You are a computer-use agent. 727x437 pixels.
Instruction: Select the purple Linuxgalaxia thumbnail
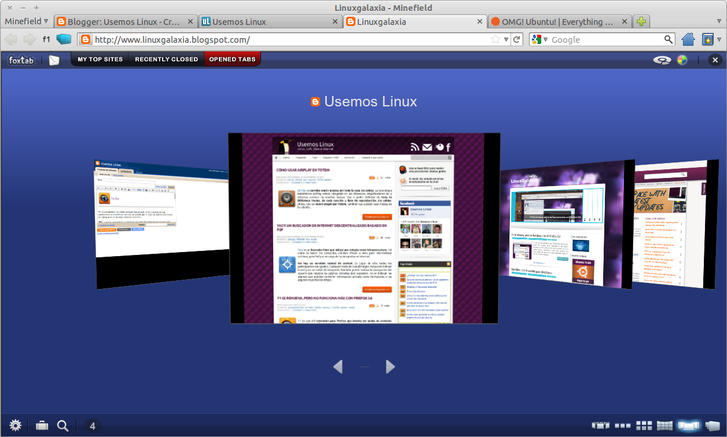click(567, 224)
